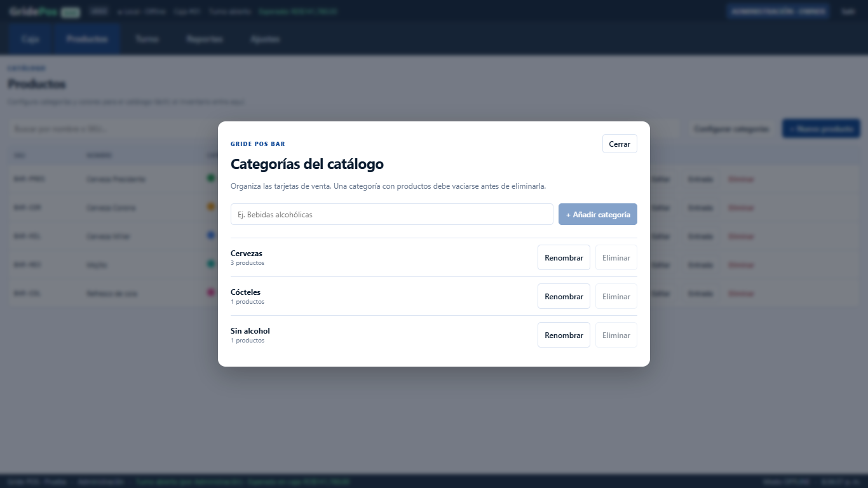This screenshot has width=868, height=488.
Task: Open the Reportes tab in the navigation
Action: click(205, 39)
